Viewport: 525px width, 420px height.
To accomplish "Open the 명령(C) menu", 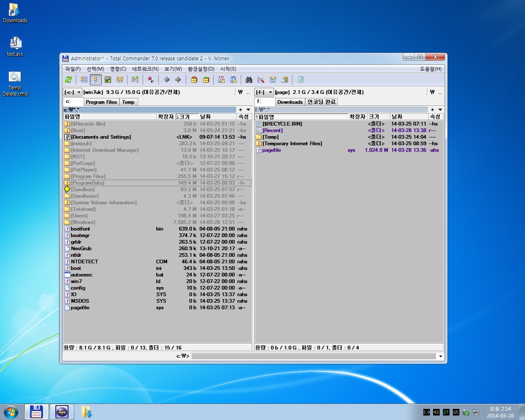I will coord(118,69).
